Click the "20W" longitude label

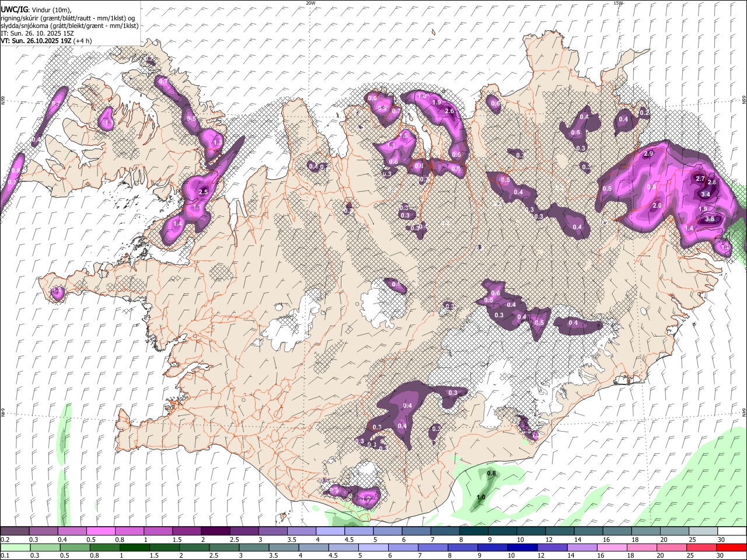pyautogui.click(x=310, y=3)
